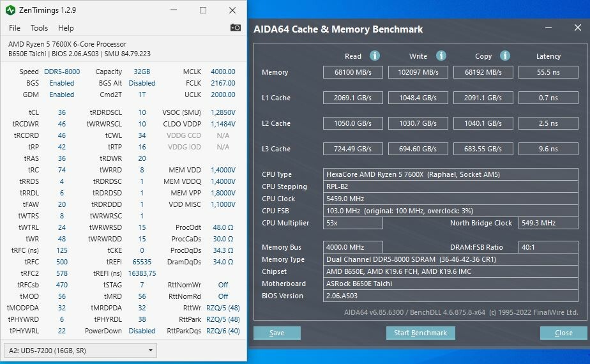Screen dimensions: 590x364
Task: Select the L2 Cache latency 2.5 ns
Action: click(548, 123)
